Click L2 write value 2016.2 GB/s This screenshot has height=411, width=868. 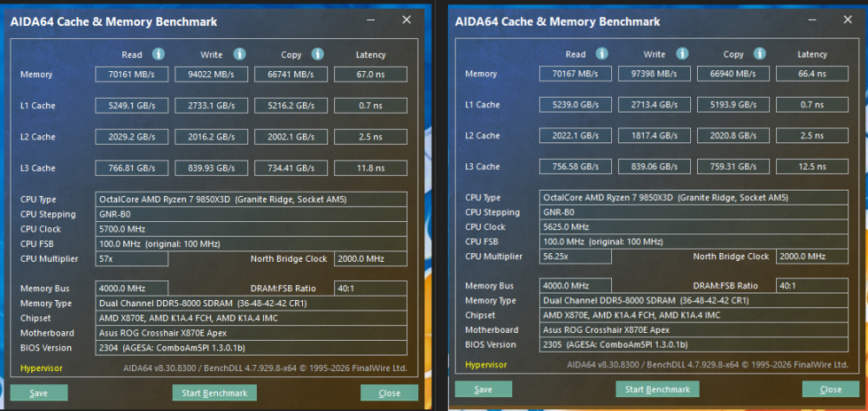tap(212, 137)
